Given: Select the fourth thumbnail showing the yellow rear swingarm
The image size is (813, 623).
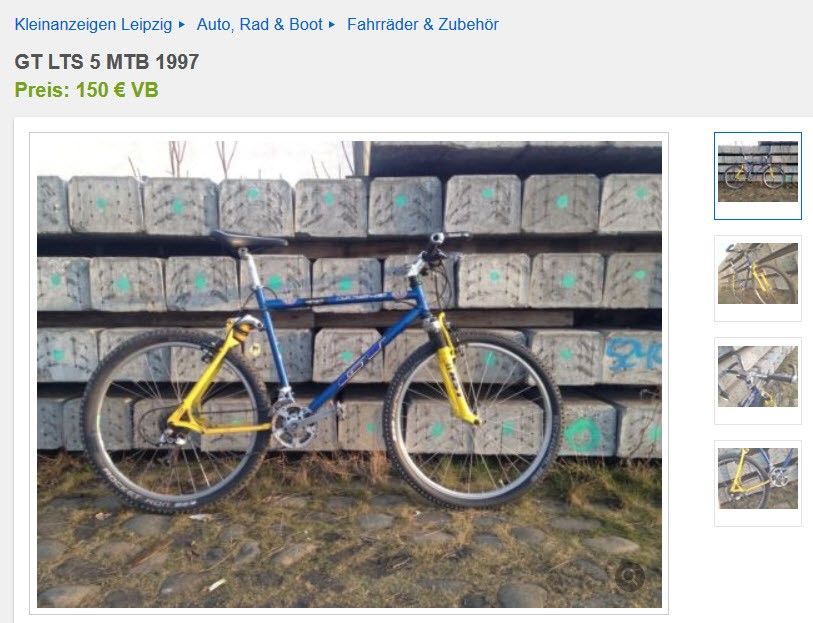Looking at the screenshot, I should 758,484.
